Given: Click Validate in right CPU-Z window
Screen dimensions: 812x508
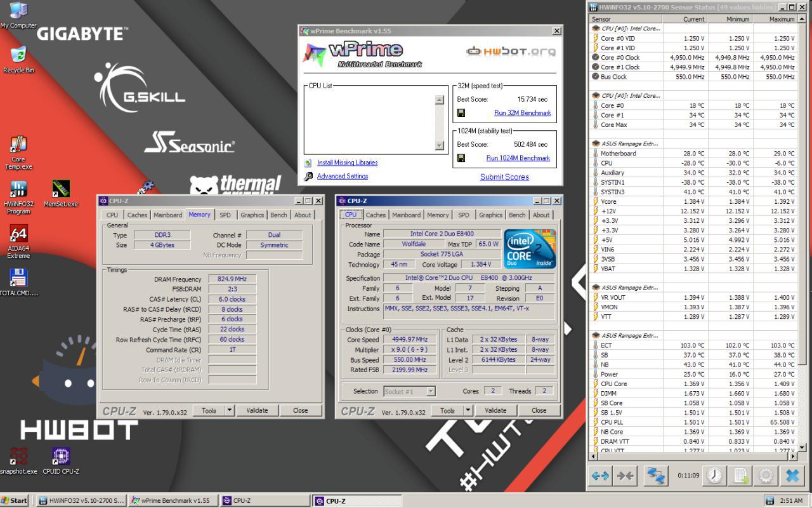Looking at the screenshot, I should click(x=495, y=410).
